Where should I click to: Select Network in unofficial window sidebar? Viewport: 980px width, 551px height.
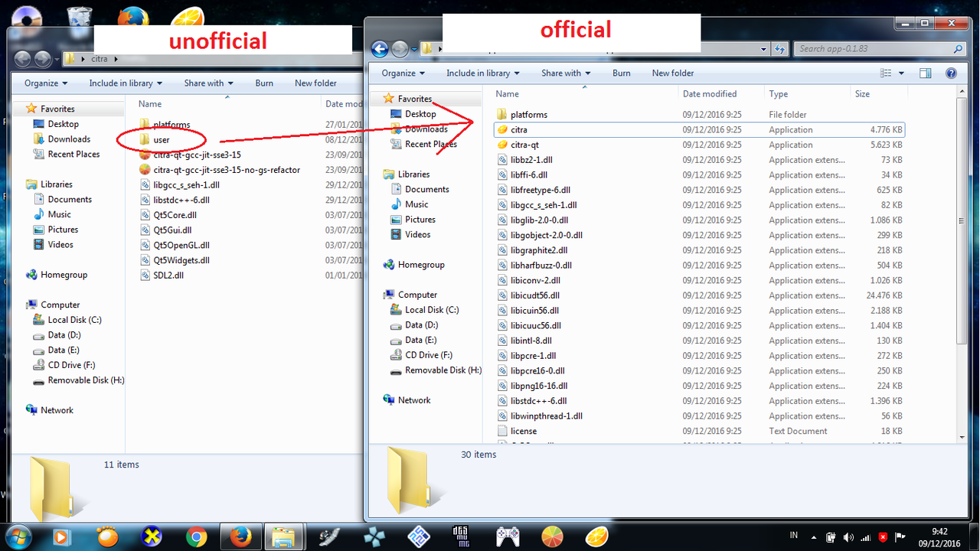49,410
